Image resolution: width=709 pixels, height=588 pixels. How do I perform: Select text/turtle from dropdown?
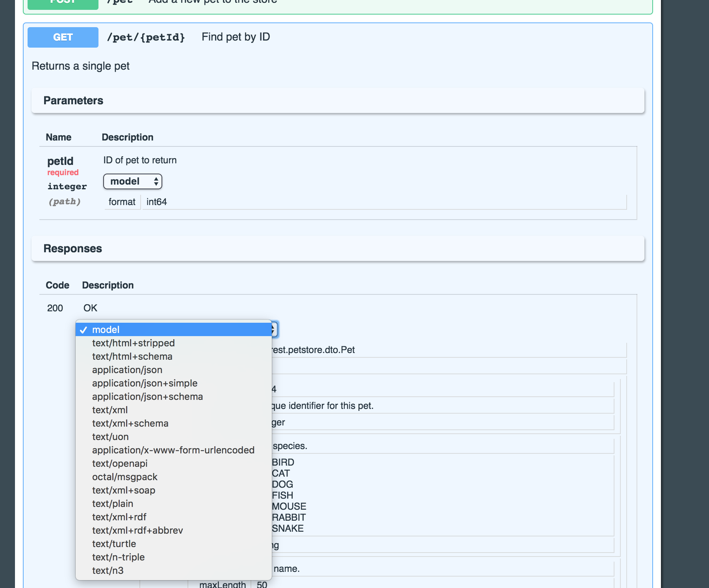click(x=114, y=544)
